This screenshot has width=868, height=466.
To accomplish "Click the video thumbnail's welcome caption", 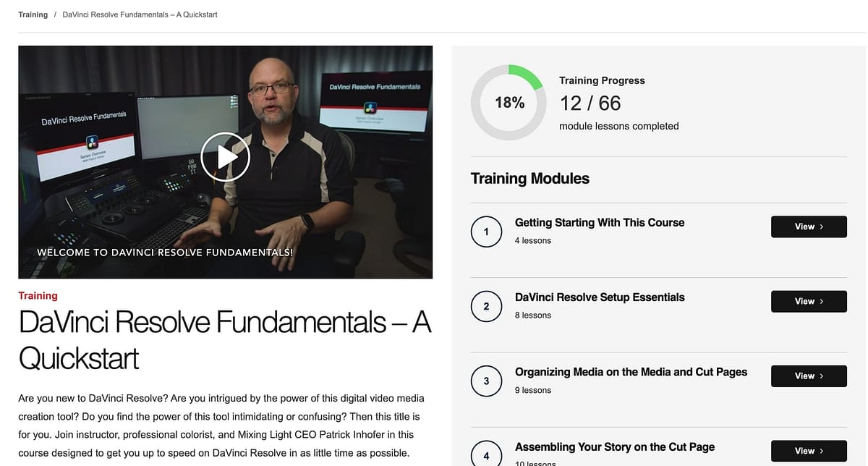I will pyautogui.click(x=165, y=253).
